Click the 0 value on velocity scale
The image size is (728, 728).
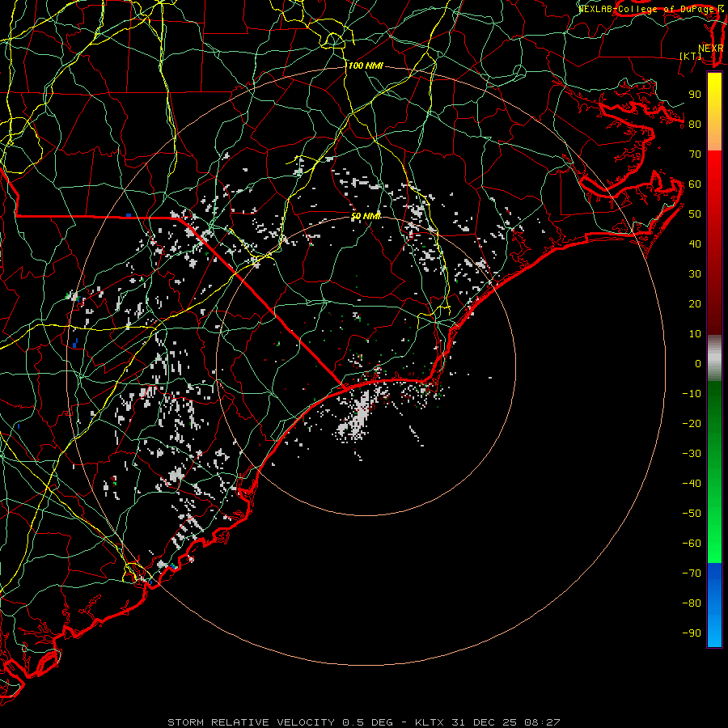698,363
